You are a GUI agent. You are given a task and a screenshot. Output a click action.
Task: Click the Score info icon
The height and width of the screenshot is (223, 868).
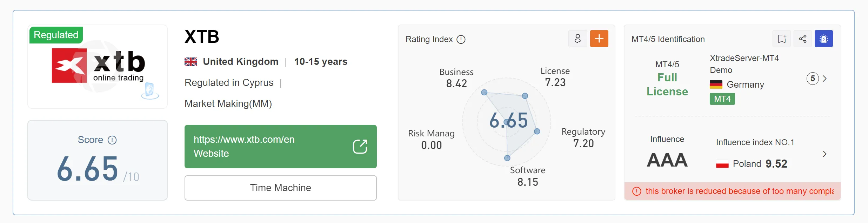[x=112, y=140]
